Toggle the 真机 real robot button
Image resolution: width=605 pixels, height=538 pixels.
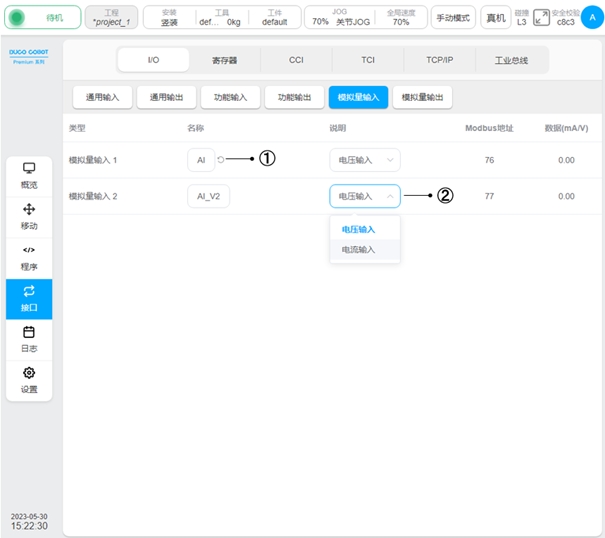click(x=495, y=18)
